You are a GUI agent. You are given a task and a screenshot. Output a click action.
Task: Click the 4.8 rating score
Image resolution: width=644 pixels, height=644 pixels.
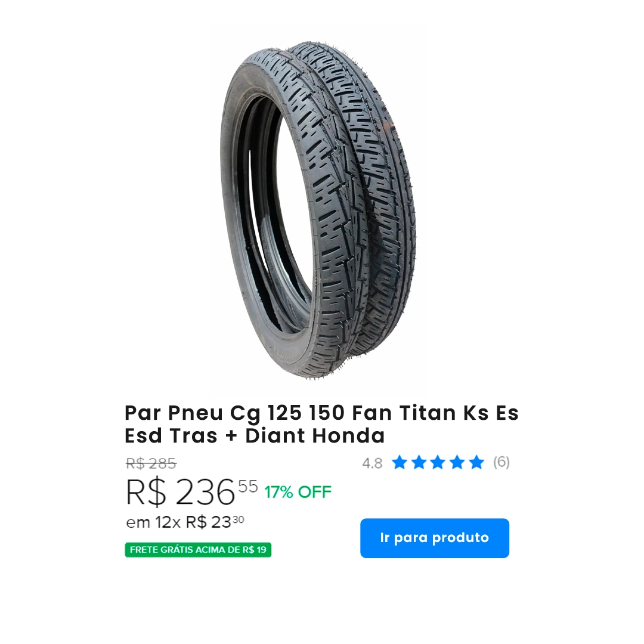[x=372, y=463]
